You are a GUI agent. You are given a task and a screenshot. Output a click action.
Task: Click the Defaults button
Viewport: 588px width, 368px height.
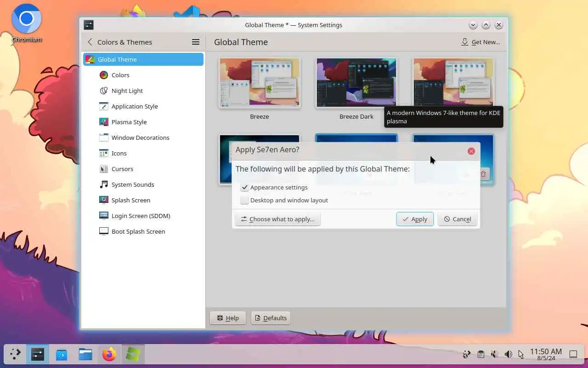[x=271, y=318]
